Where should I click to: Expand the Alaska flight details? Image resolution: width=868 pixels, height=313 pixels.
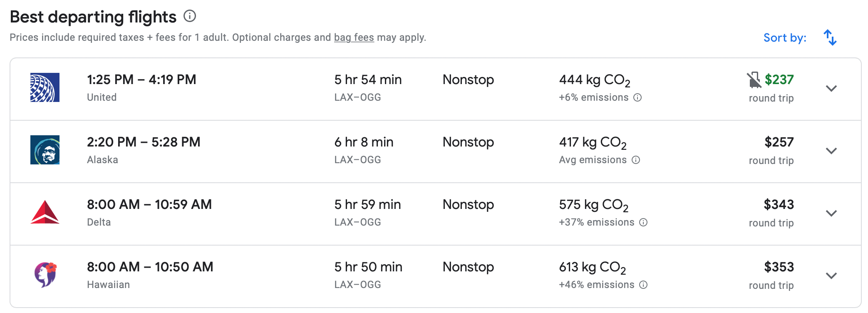831,151
